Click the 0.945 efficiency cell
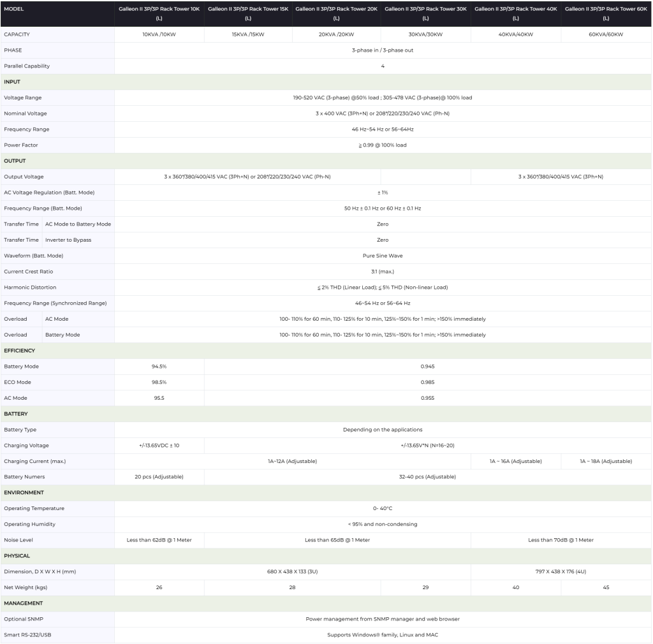 tap(428, 367)
